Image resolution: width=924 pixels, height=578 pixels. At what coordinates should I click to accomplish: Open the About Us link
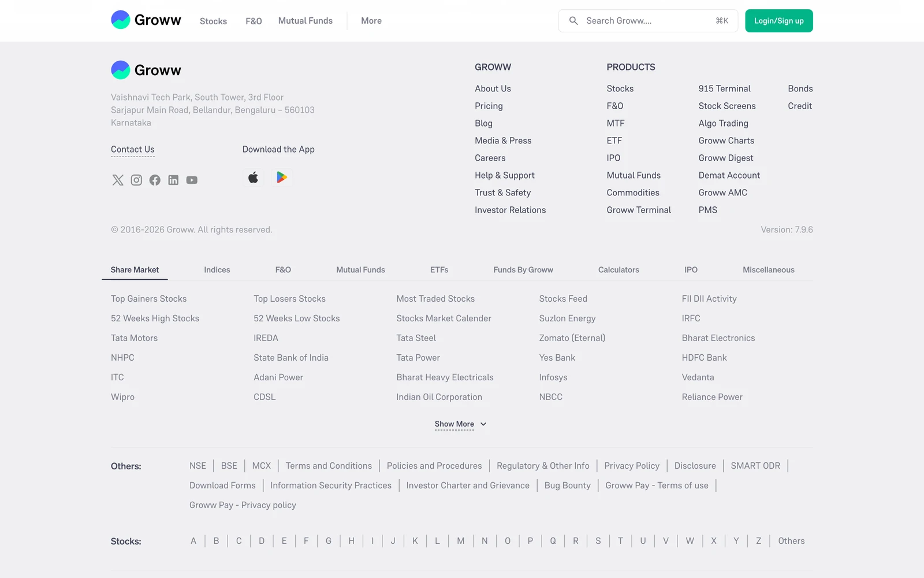pyautogui.click(x=493, y=88)
